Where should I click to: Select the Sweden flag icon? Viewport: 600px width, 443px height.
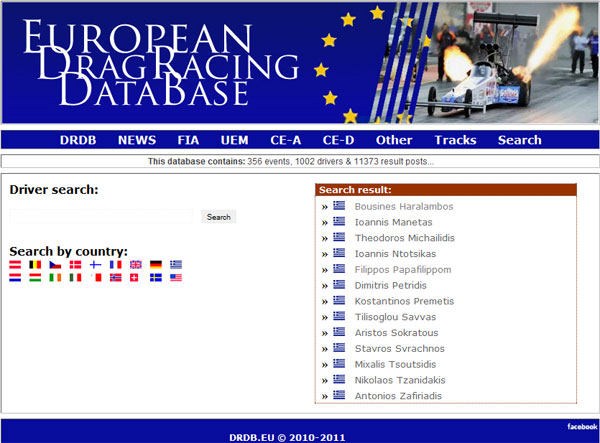(x=156, y=277)
